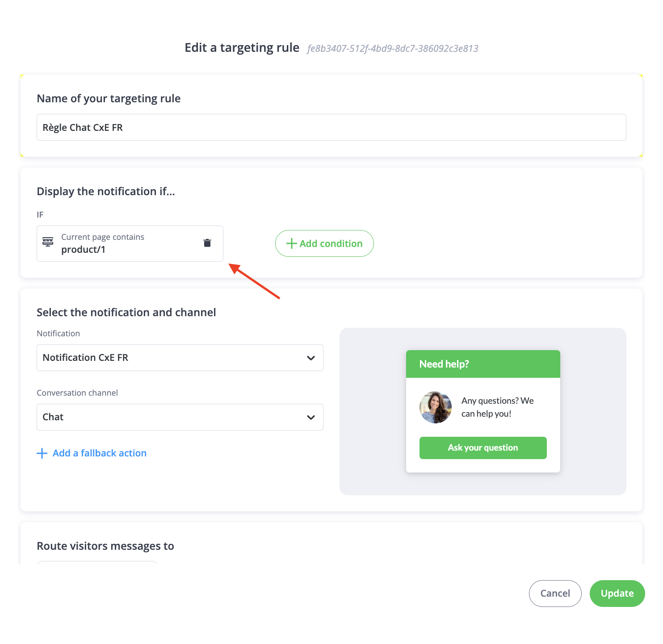Click the agent avatar in preview
Image resolution: width=663 pixels, height=644 pixels.
(x=436, y=407)
